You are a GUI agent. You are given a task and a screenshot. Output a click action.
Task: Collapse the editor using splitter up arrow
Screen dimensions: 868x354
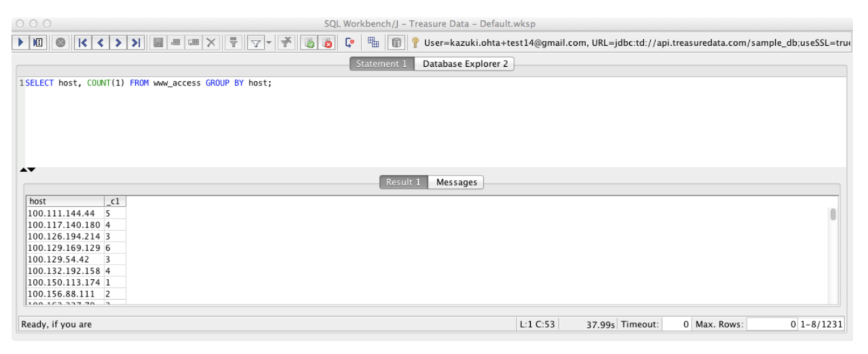[23, 170]
